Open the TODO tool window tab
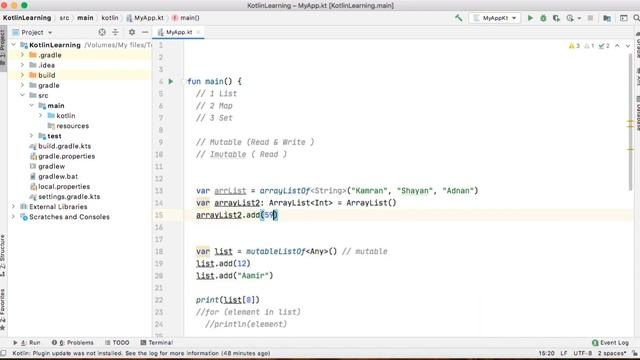Image resolution: width=640 pixels, height=360 pixels. 117,343
